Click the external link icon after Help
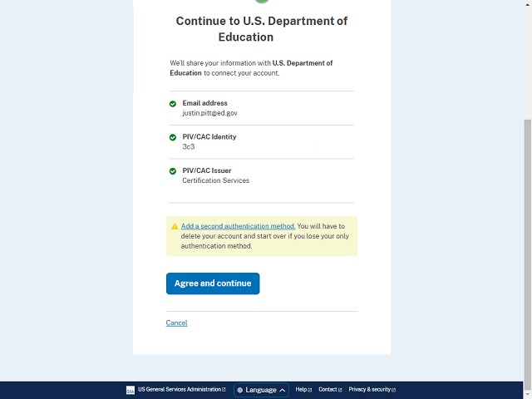This screenshot has width=532, height=399. coord(309,390)
